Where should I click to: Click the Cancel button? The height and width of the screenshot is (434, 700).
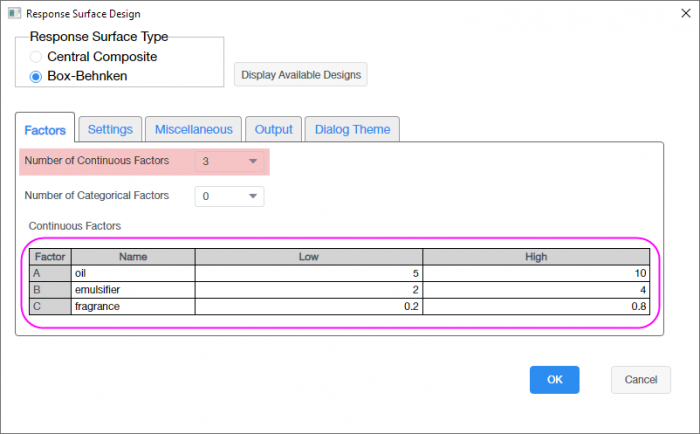(x=640, y=380)
